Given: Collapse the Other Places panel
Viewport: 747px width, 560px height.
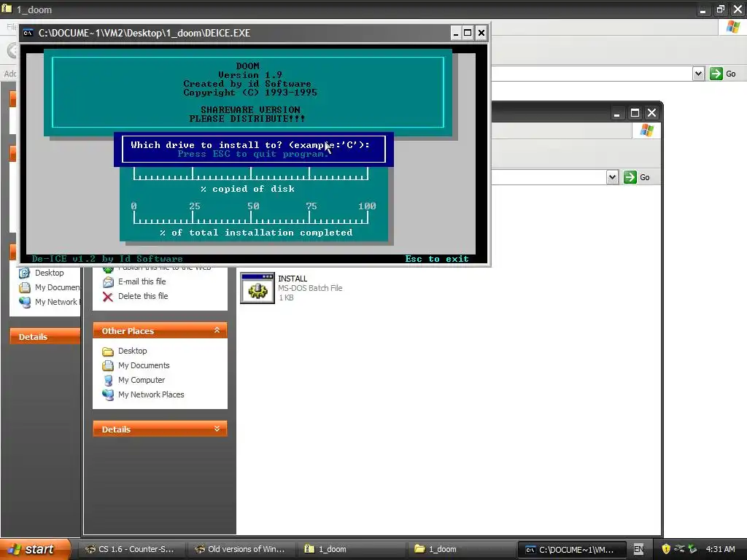Looking at the screenshot, I should click(217, 330).
